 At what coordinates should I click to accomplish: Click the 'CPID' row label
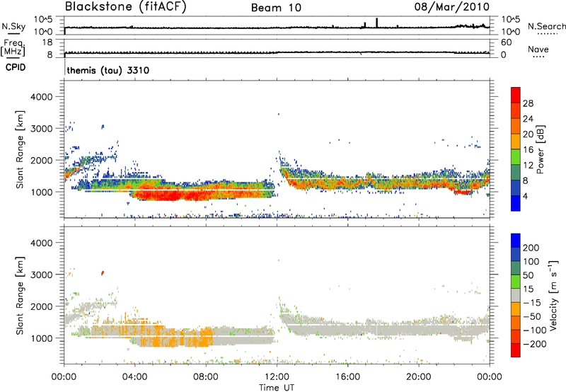(x=16, y=67)
